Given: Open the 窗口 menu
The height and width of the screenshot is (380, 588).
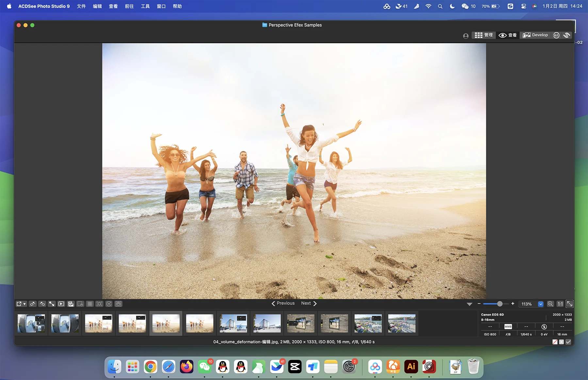Looking at the screenshot, I should pos(161,6).
